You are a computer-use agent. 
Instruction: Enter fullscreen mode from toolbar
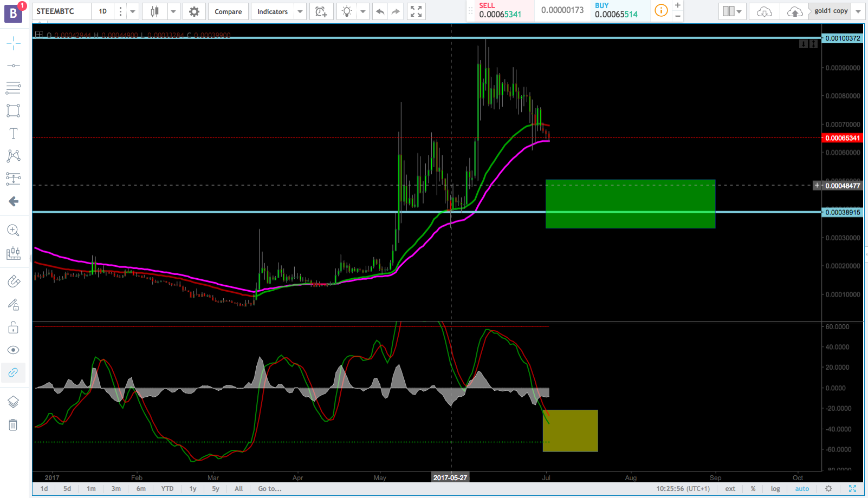(416, 11)
